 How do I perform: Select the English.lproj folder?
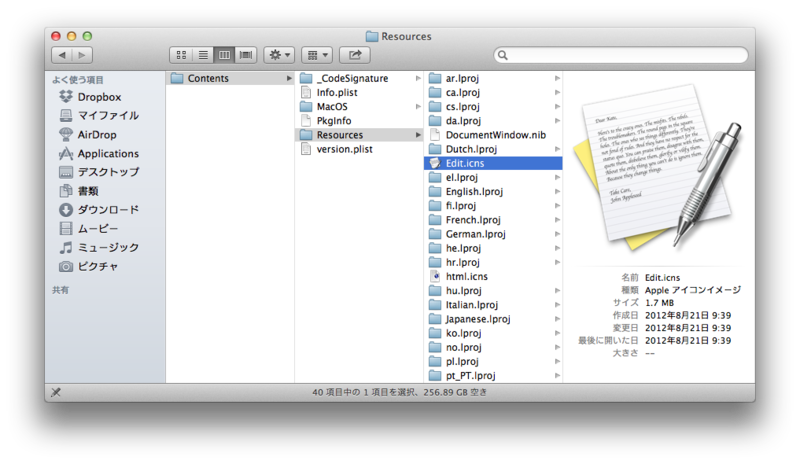tap(493, 191)
